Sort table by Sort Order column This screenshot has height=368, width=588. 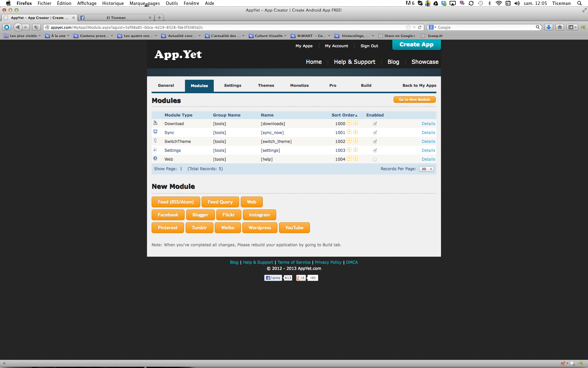344,115
